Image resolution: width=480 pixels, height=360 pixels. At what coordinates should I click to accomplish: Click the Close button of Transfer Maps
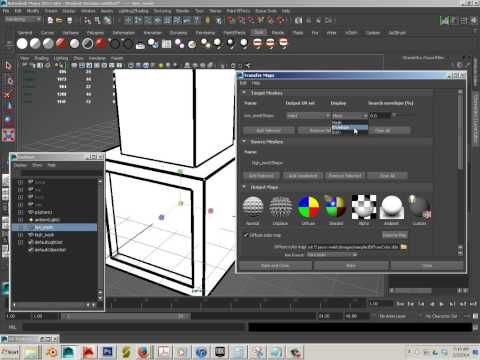(x=428, y=266)
